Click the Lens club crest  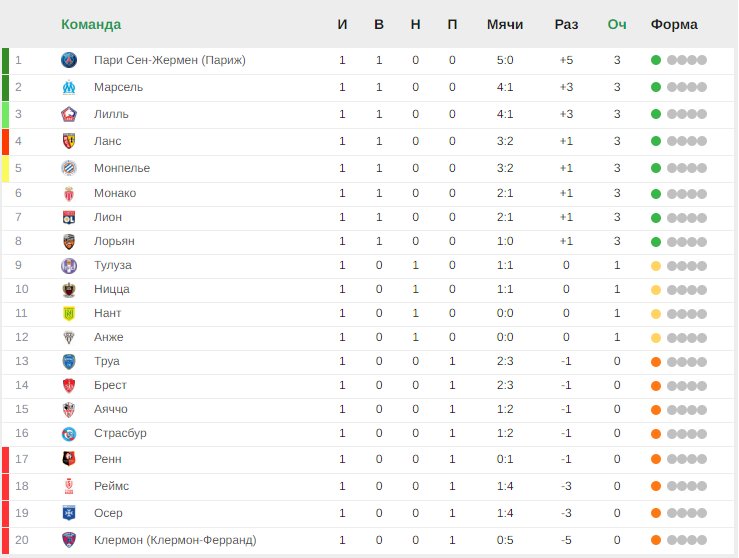pos(69,141)
